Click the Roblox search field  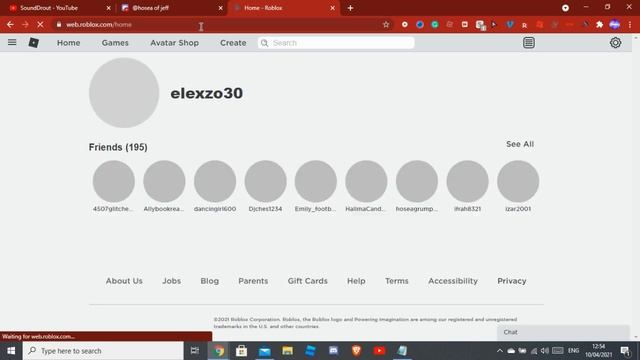(x=336, y=43)
